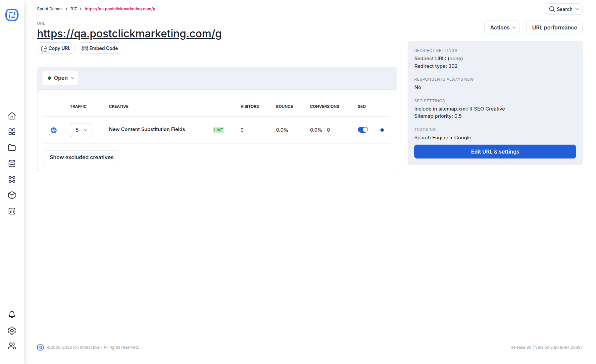This screenshot has width=596, height=364.
Task: Click Sprint Demos breadcrumb
Action: point(50,9)
